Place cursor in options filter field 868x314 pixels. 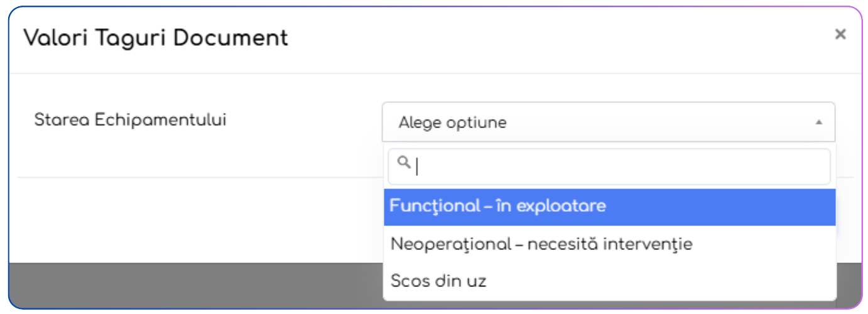(x=619, y=166)
